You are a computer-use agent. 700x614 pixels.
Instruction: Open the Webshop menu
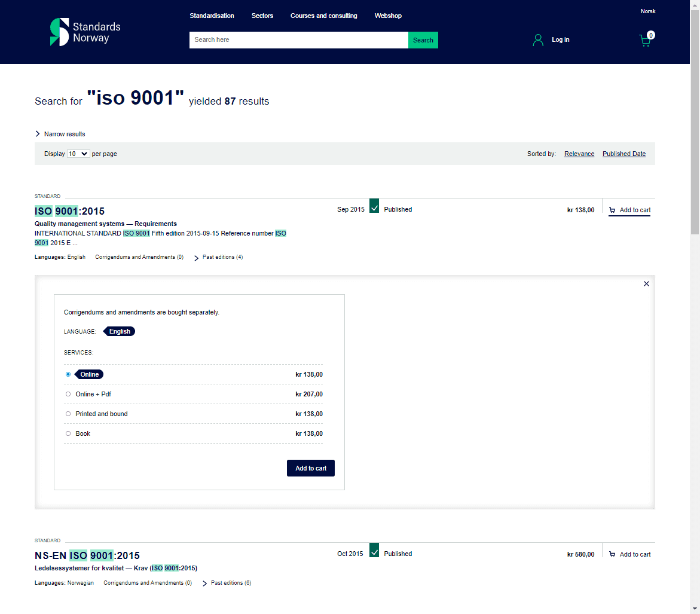pyautogui.click(x=388, y=16)
